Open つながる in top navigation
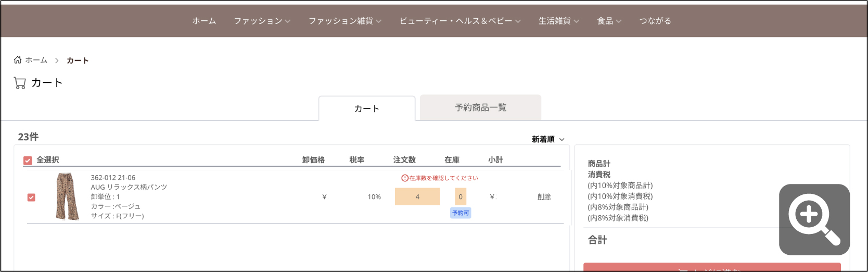The width and height of the screenshot is (868, 272). tap(655, 21)
